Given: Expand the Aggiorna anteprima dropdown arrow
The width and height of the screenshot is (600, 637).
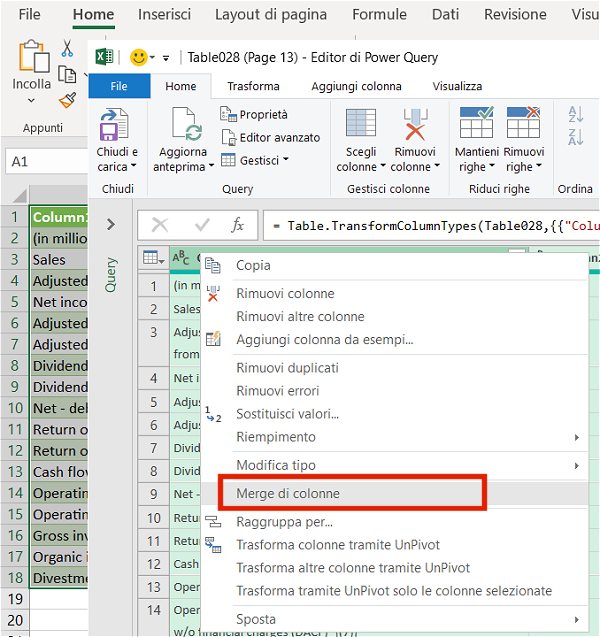Looking at the screenshot, I should [211, 166].
